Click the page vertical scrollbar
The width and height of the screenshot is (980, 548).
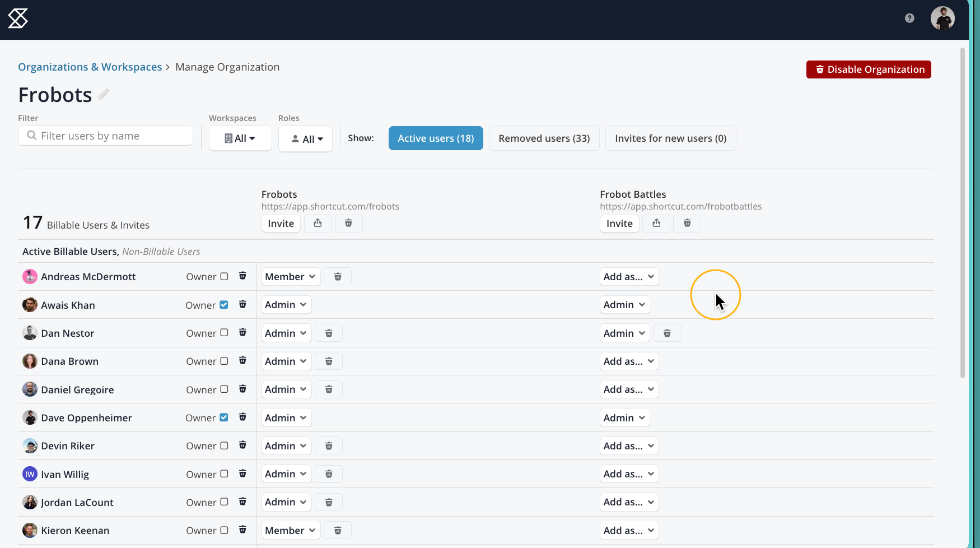[x=963, y=213]
